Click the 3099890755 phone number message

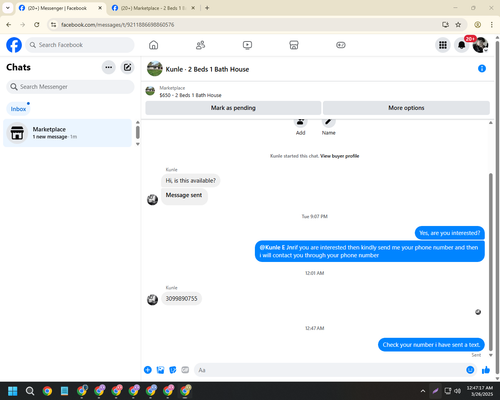click(182, 299)
